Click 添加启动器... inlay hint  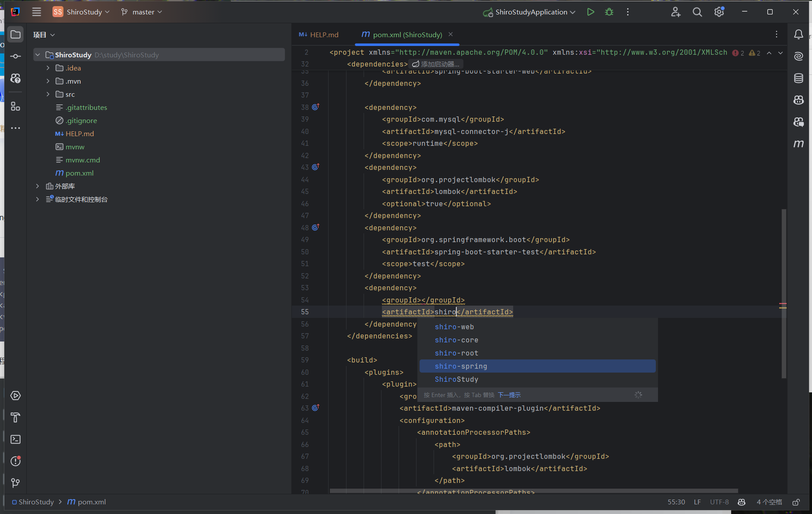coord(436,64)
